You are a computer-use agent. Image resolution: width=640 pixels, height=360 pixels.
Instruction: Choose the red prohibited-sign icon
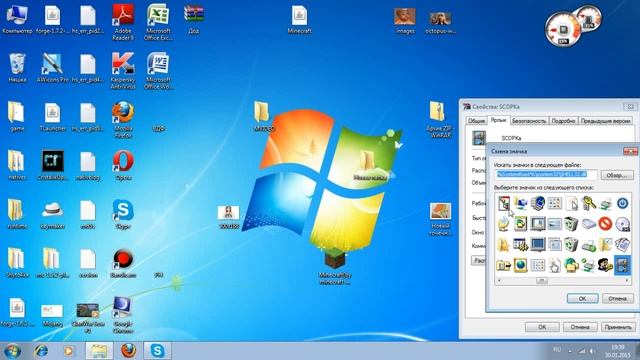[x=605, y=224]
